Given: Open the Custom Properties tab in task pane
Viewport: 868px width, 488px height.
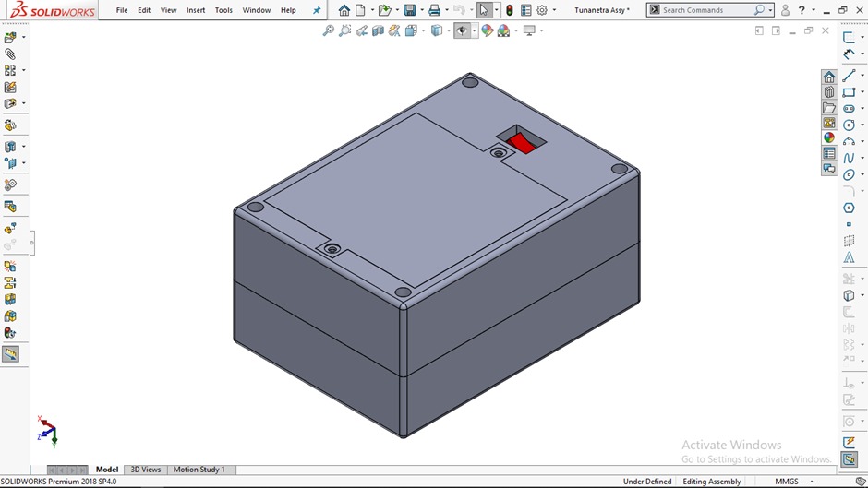Looking at the screenshot, I should pyautogui.click(x=828, y=153).
